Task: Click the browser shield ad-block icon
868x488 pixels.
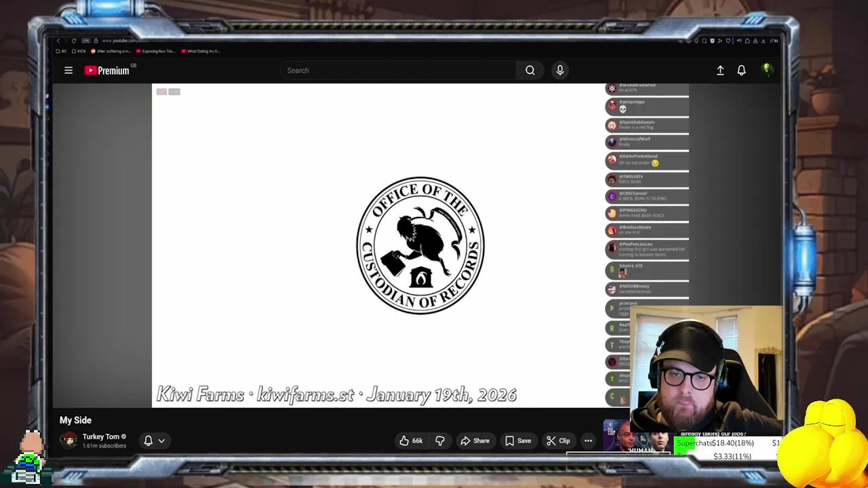Action: [x=713, y=41]
